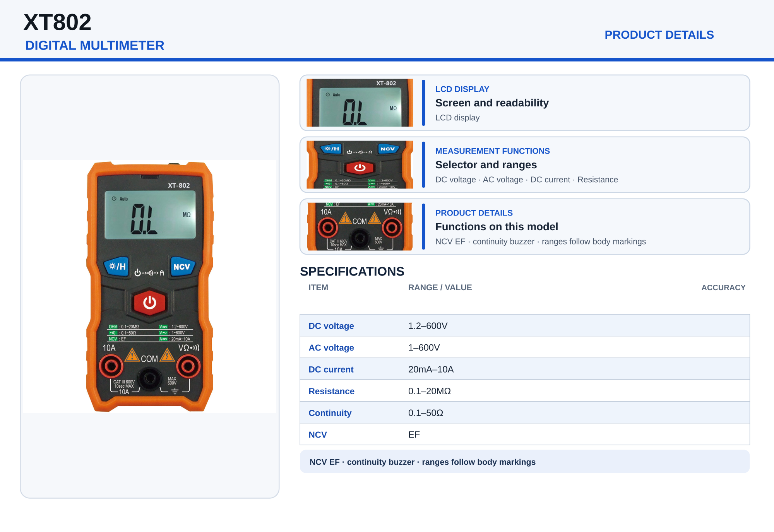
Task: Click the LCD display thumbnail image
Action: (x=360, y=103)
